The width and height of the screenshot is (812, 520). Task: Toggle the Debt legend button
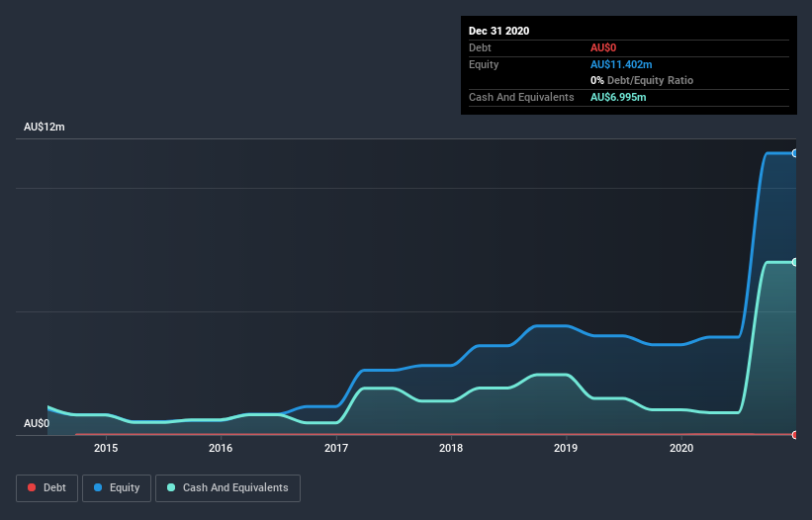pos(46,488)
